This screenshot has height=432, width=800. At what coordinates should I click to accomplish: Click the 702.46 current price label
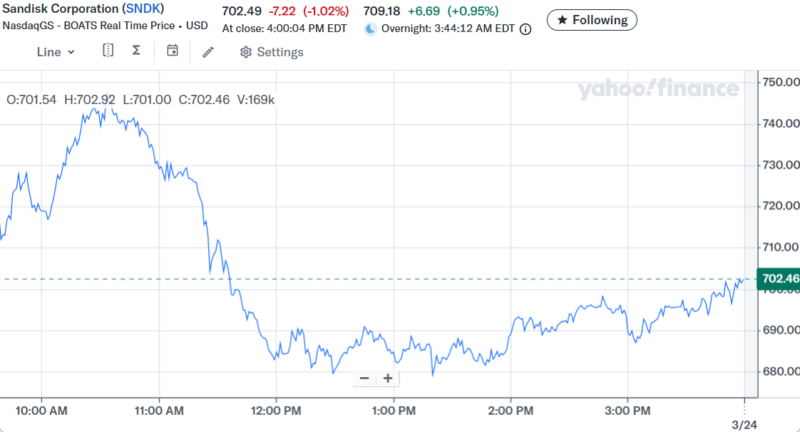pyautogui.click(x=779, y=278)
